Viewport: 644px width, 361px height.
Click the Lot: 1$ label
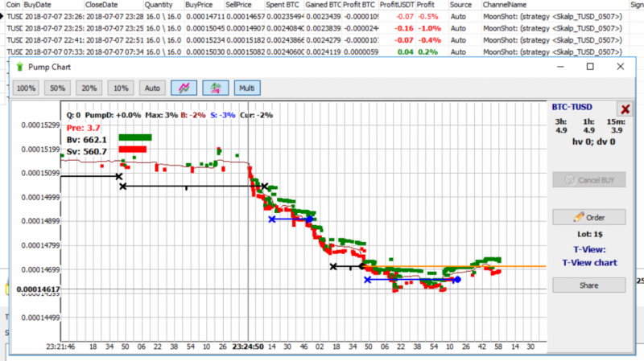click(x=590, y=234)
